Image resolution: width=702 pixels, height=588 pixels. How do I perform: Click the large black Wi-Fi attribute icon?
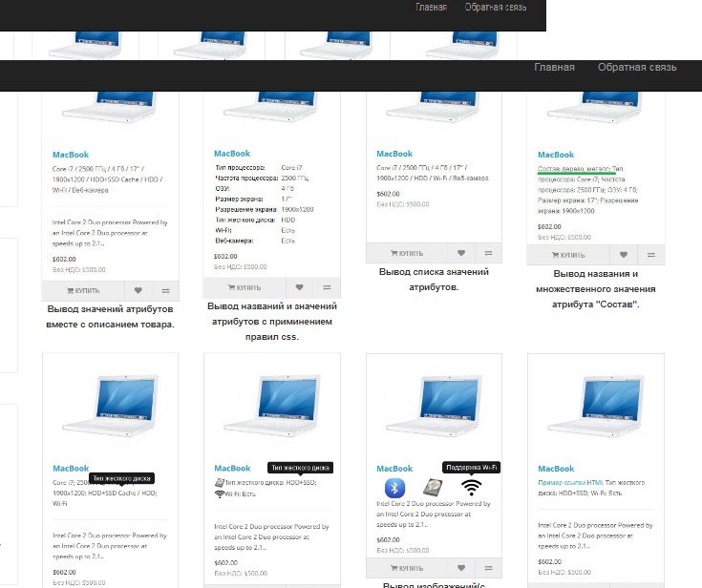pos(472,488)
